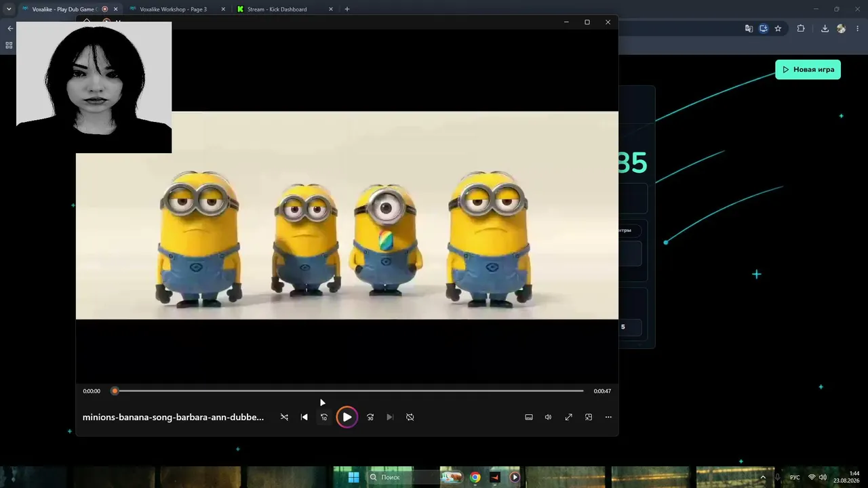Switch to Voxalike Play Dub Game tab
Image resolution: width=868 pixels, height=488 pixels.
pos(64,9)
